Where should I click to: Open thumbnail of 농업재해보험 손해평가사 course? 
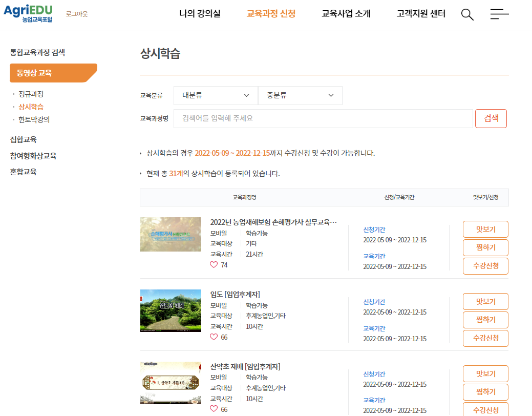click(x=171, y=234)
